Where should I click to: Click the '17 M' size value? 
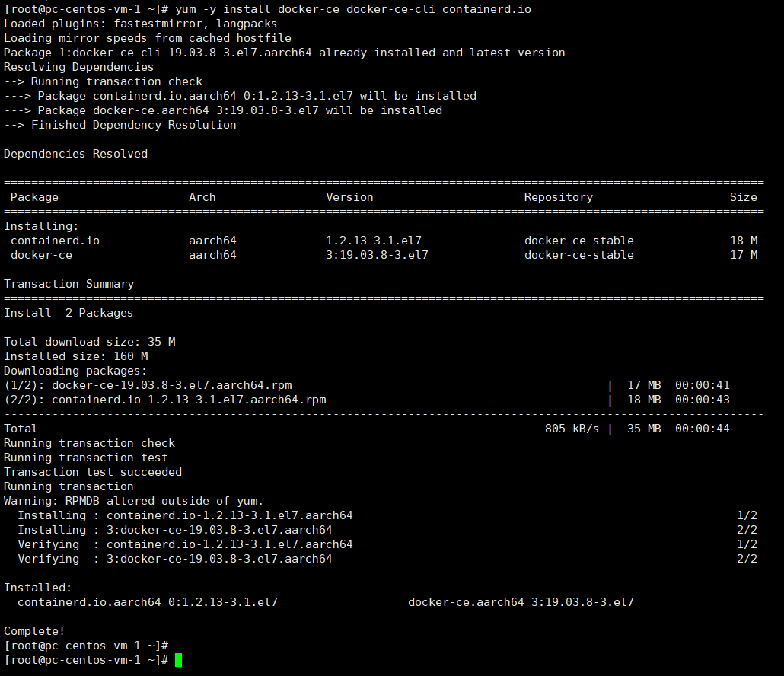(744, 256)
